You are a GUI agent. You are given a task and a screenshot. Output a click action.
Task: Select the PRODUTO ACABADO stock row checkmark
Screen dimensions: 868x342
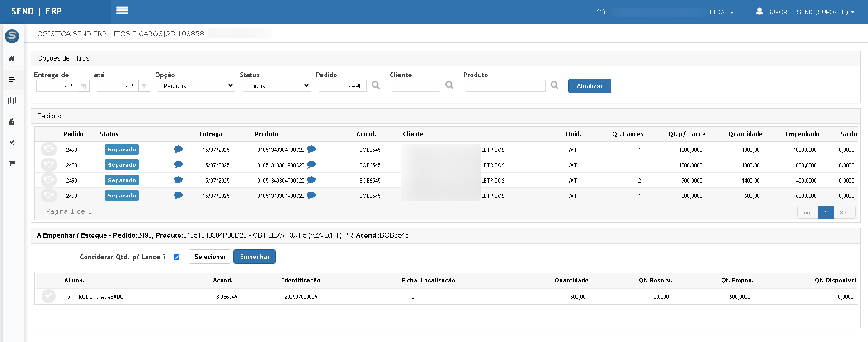[x=48, y=296]
